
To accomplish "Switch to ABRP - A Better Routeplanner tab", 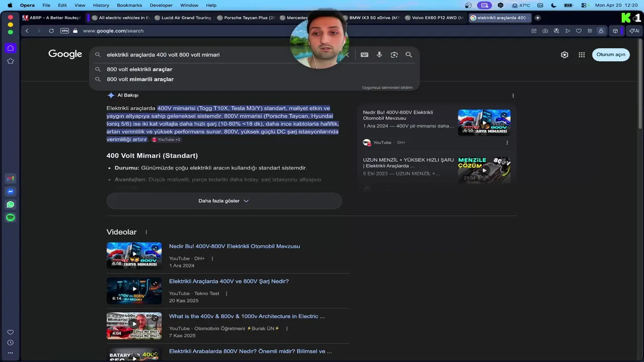I will (x=51, y=18).
